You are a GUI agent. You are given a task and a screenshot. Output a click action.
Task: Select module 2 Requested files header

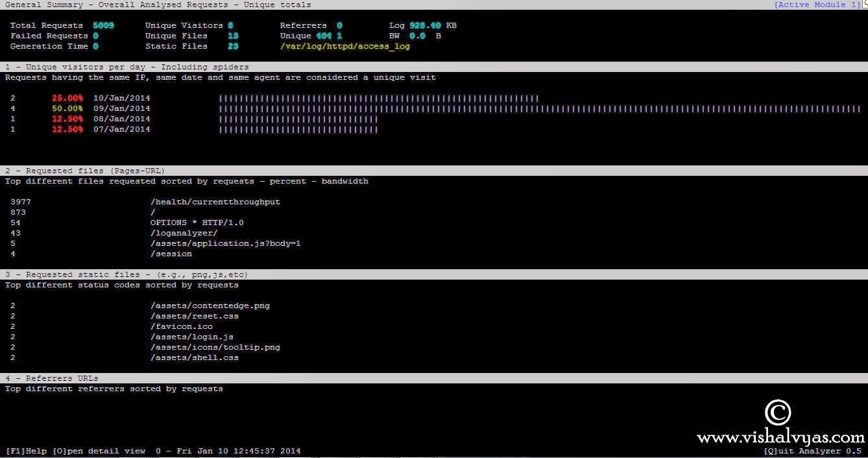point(434,171)
